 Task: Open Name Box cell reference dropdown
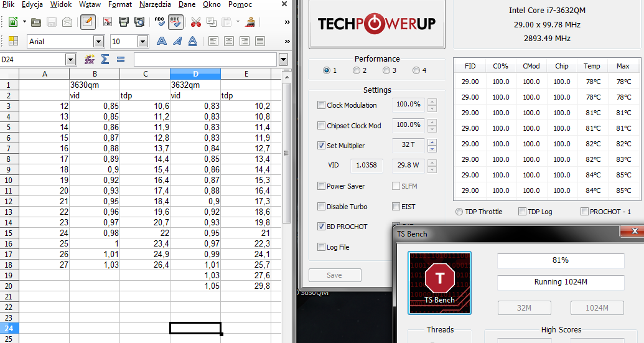coord(71,60)
